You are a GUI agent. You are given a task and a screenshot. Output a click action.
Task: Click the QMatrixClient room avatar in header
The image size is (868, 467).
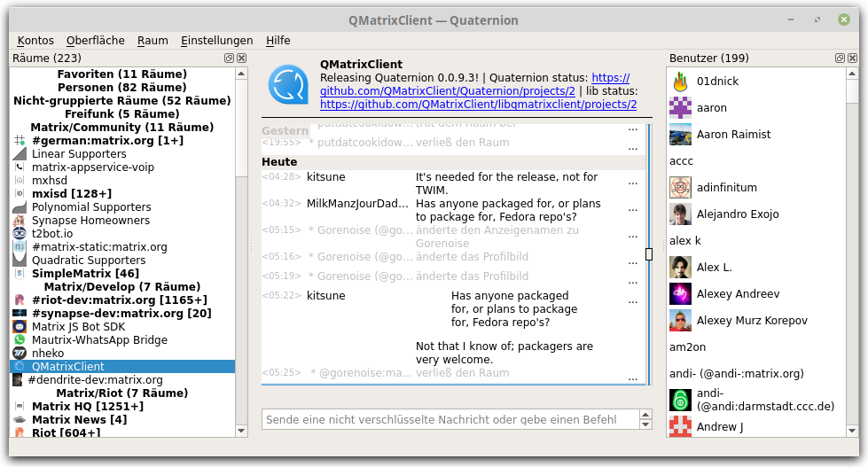288,85
